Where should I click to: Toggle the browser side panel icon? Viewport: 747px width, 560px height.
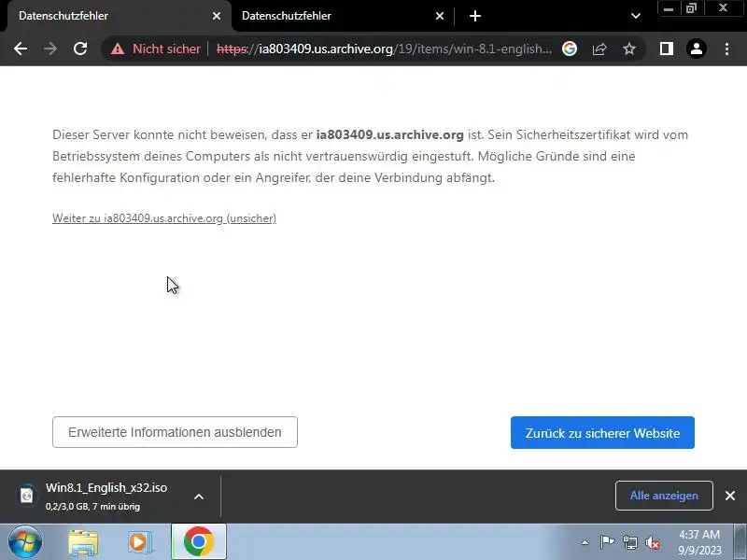tap(667, 49)
